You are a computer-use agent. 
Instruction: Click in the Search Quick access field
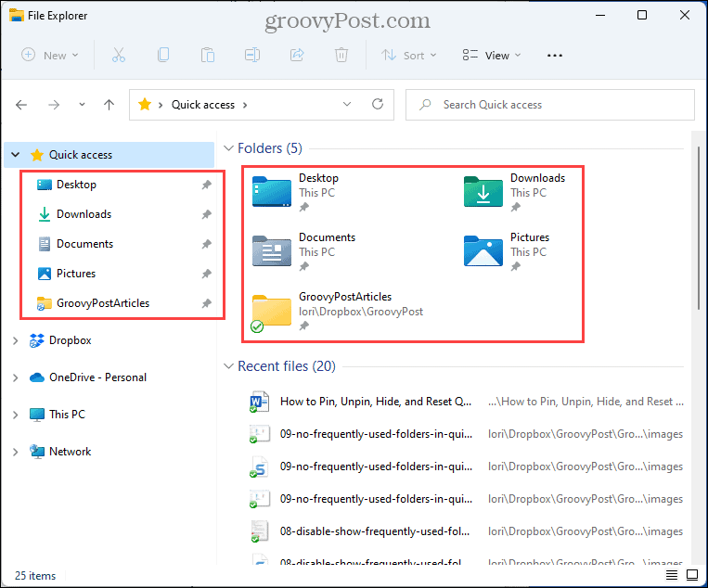coord(550,105)
